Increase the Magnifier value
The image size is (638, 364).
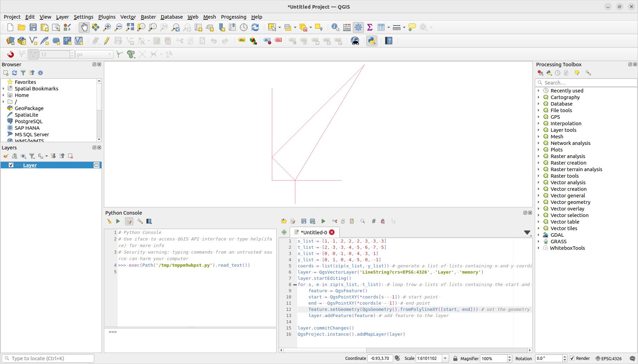(x=510, y=356)
